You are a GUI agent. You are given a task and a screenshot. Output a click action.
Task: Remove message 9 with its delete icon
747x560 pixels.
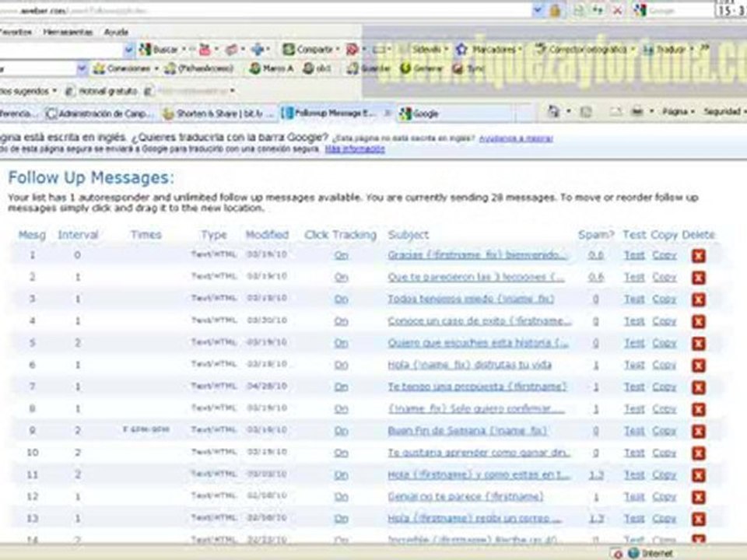(x=698, y=431)
